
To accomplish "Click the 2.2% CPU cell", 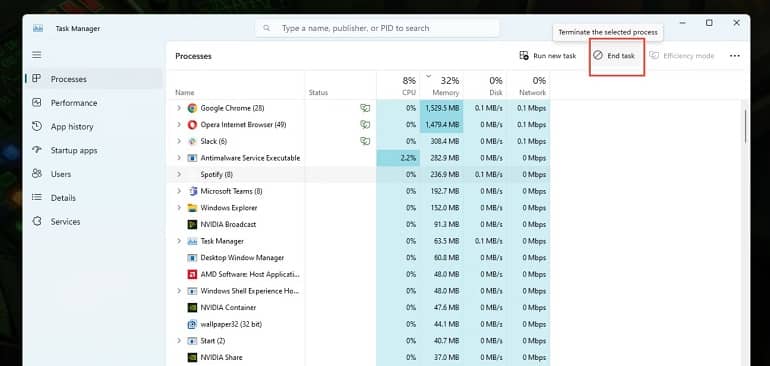I will (398, 158).
